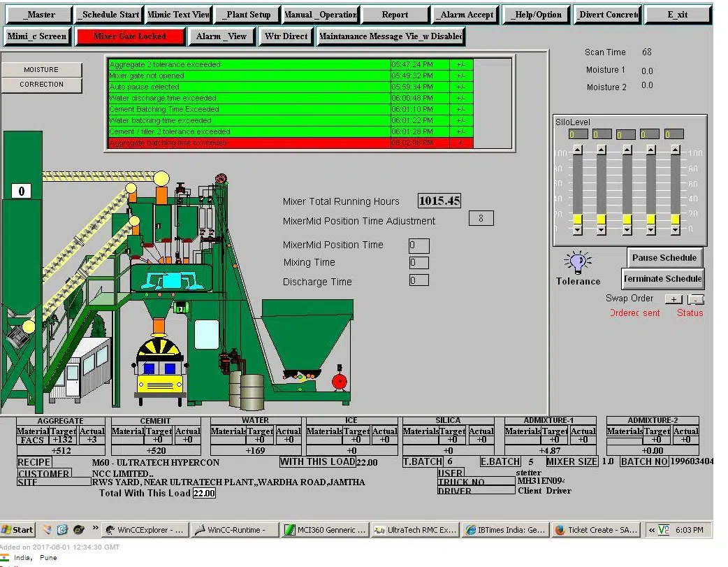Image resolution: width=728 pixels, height=567 pixels.
Task: Click the down arrow on the last SiloLevel gauge
Action: click(x=675, y=228)
